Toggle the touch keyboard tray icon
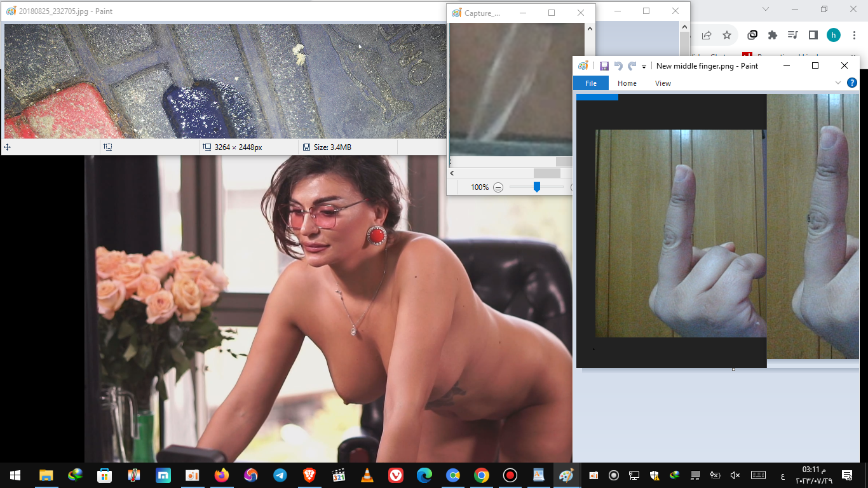This screenshot has width=868, height=488. pyautogui.click(x=758, y=475)
